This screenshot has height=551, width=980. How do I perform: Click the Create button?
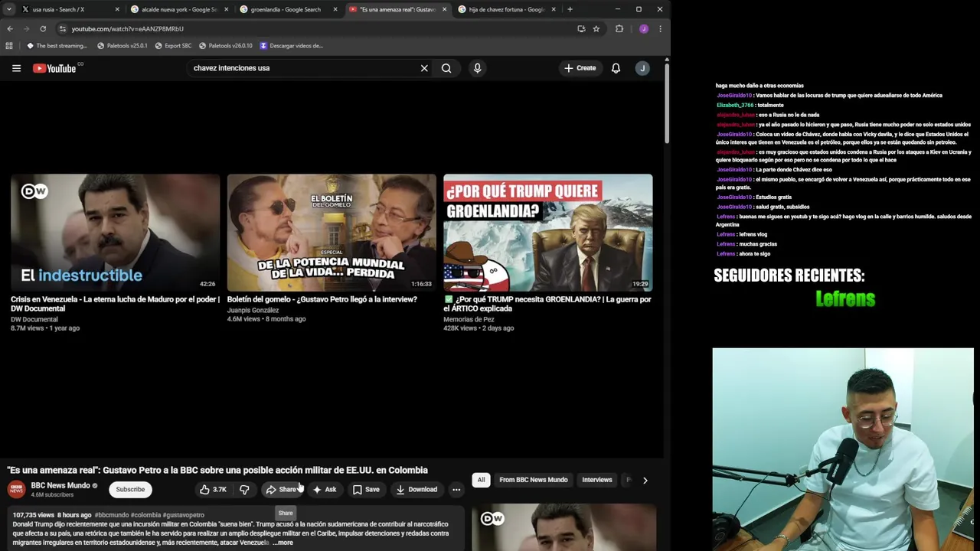580,68
